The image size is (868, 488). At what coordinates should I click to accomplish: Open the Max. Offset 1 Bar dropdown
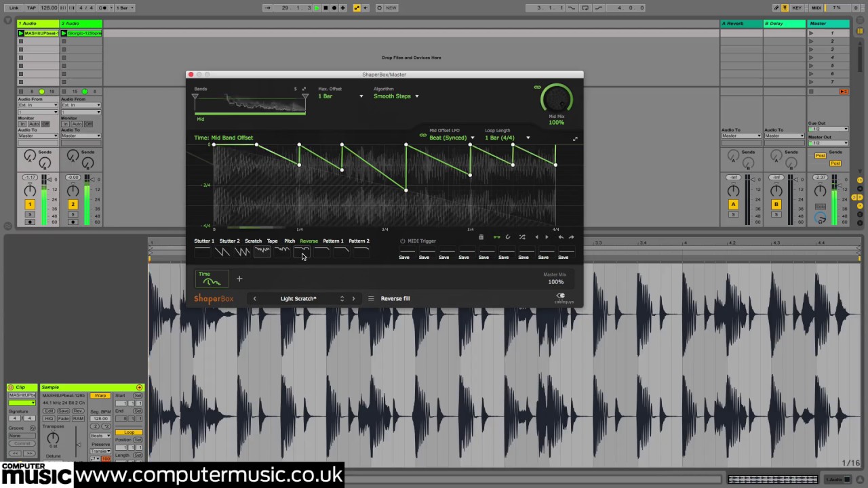click(340, 96)
